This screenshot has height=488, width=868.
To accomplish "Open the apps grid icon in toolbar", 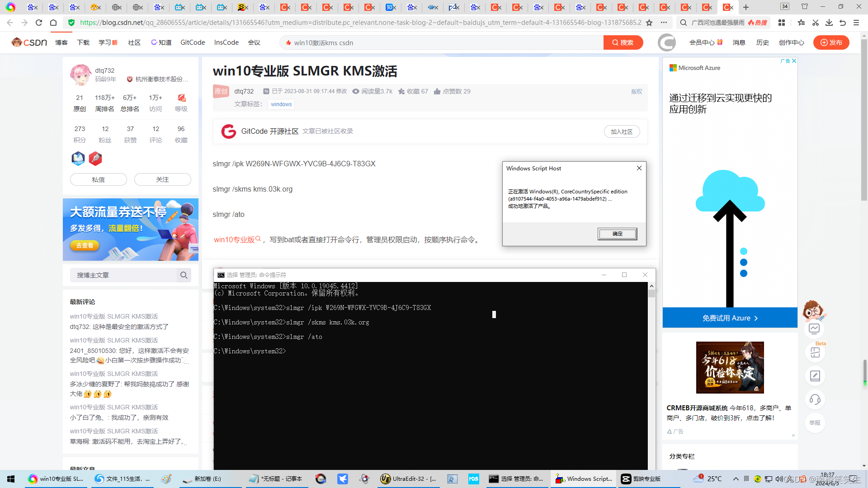I will click(x=782, y=23).
